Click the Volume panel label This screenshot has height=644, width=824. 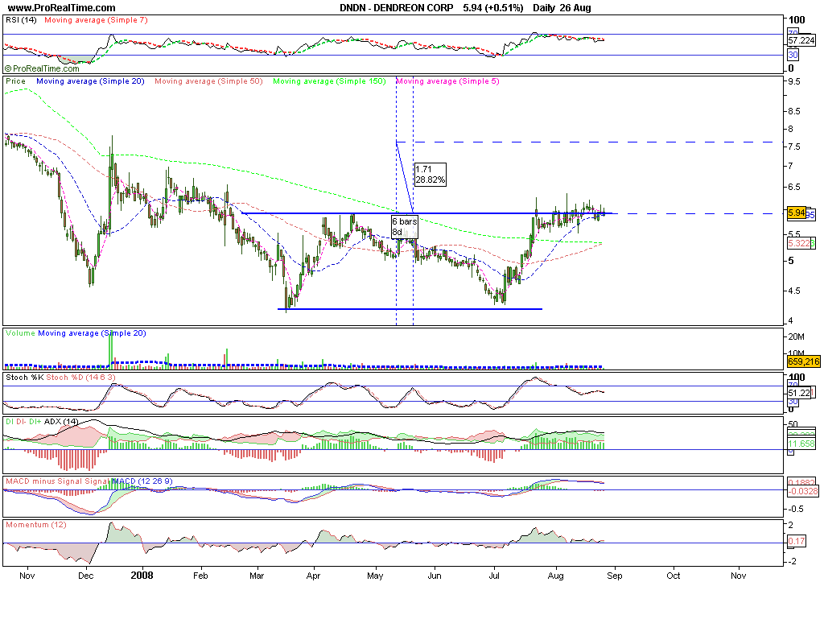(x=20, y=332)
